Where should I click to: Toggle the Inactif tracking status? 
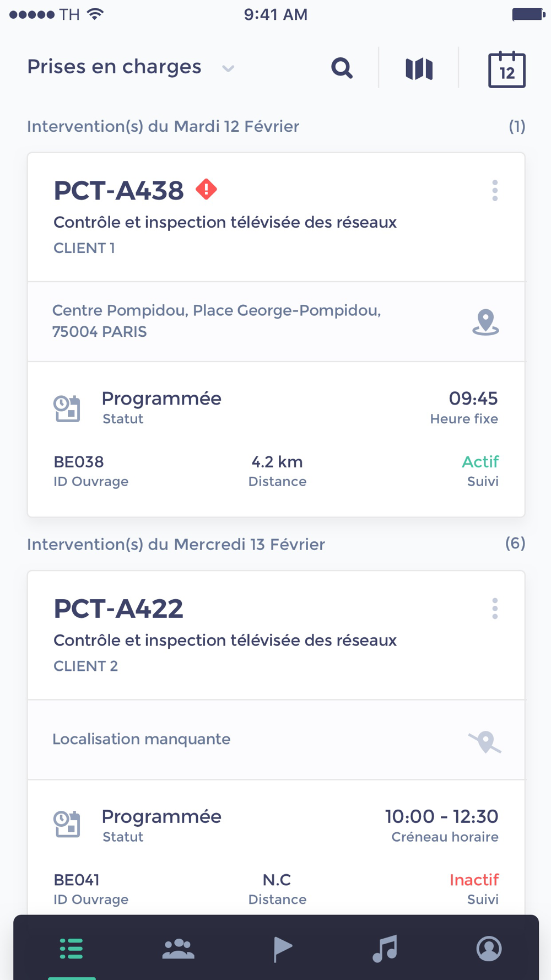pyautogui.click(x=474, y=880)
